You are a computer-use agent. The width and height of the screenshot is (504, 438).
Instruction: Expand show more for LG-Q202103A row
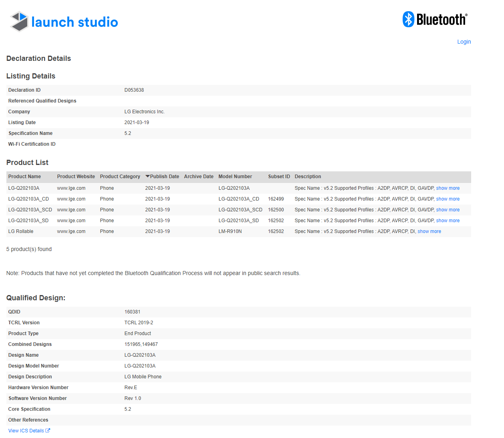click(x=448, y=188)
